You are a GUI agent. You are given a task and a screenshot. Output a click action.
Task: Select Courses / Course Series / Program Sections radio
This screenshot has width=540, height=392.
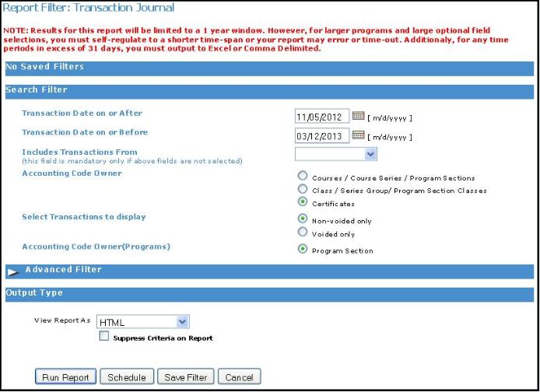303,176
